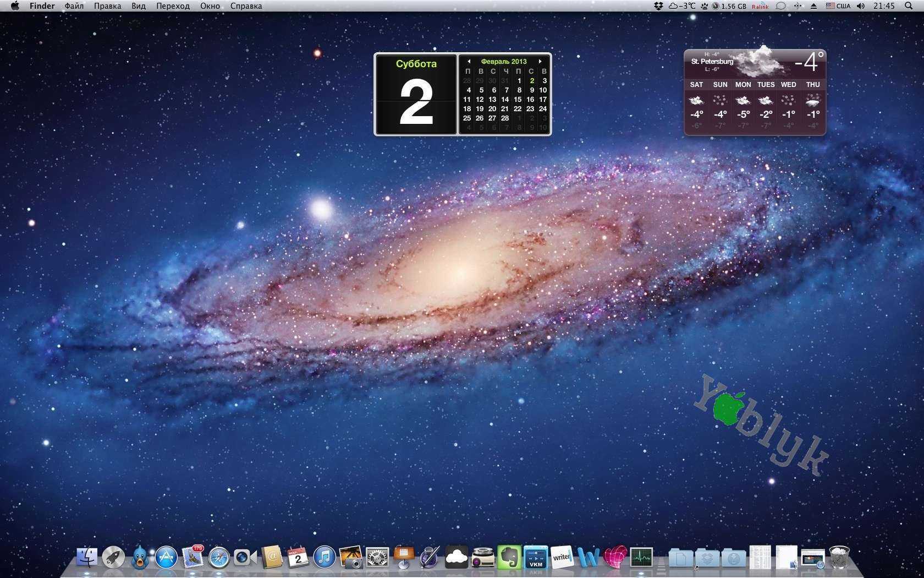Viewport: 924px width, 578px height.
Task: Click St. Petersburg in weather widget
Action: pyautogui.click(x=712, y=62)
